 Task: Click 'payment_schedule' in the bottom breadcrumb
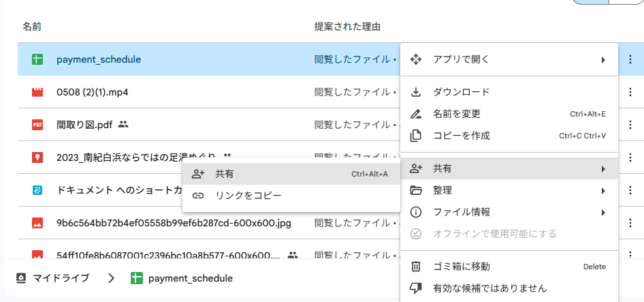191,279
